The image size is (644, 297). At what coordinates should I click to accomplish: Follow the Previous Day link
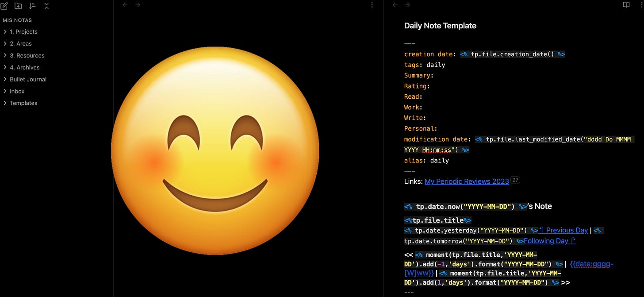tap(563, 230)
